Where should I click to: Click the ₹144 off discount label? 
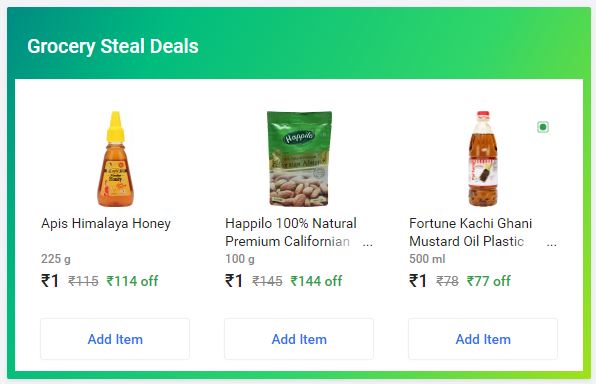316,281
